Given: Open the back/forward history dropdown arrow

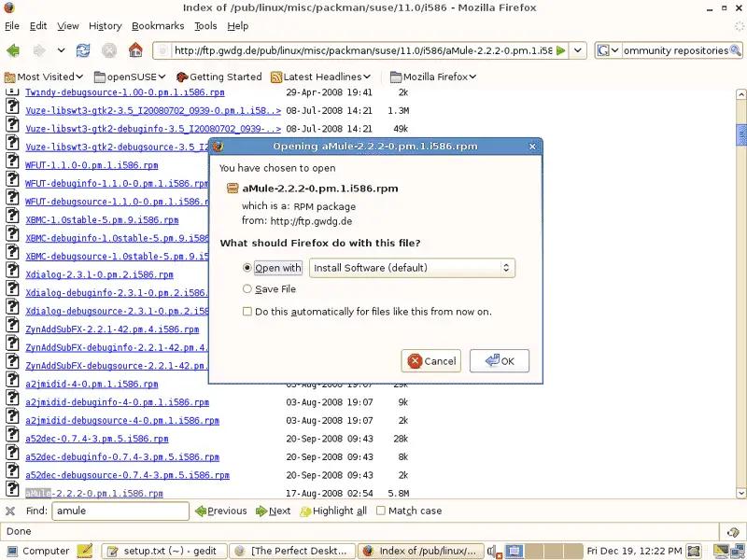Looking at the screenshot, I should (61, 50).
